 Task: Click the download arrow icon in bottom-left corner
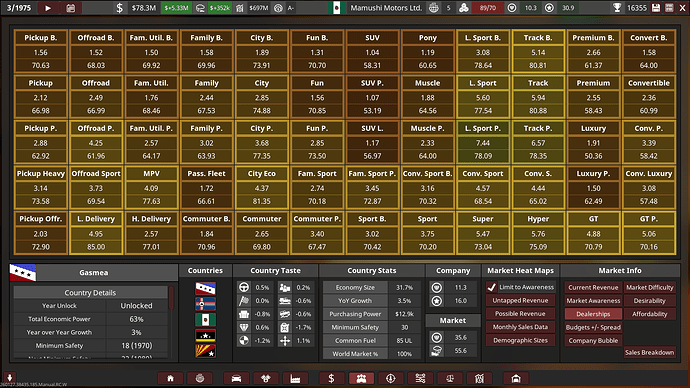click(x=9, y=377)
